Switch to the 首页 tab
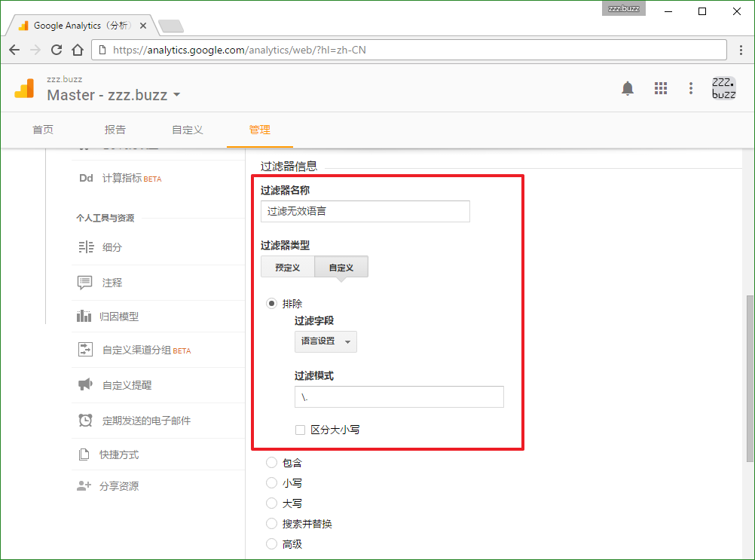This screenshot has width=755, height=560. click(x=43, y=130)
